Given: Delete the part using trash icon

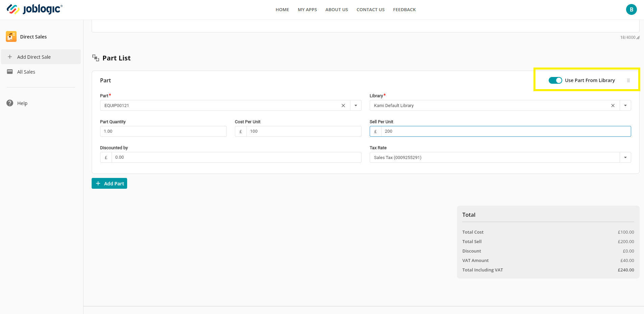Looking at the screenshot, I should [628, 80].
